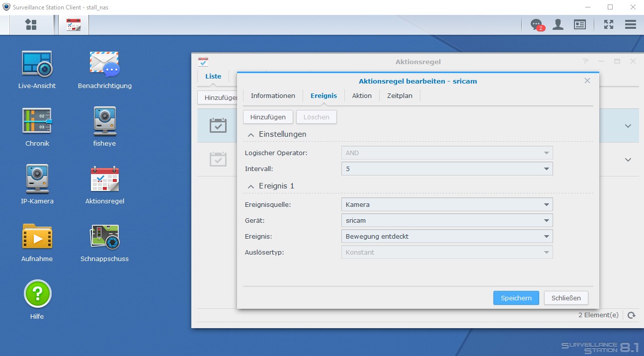Open the hamburger menu in toolbar
644x356 pixels.
(631, 24)
